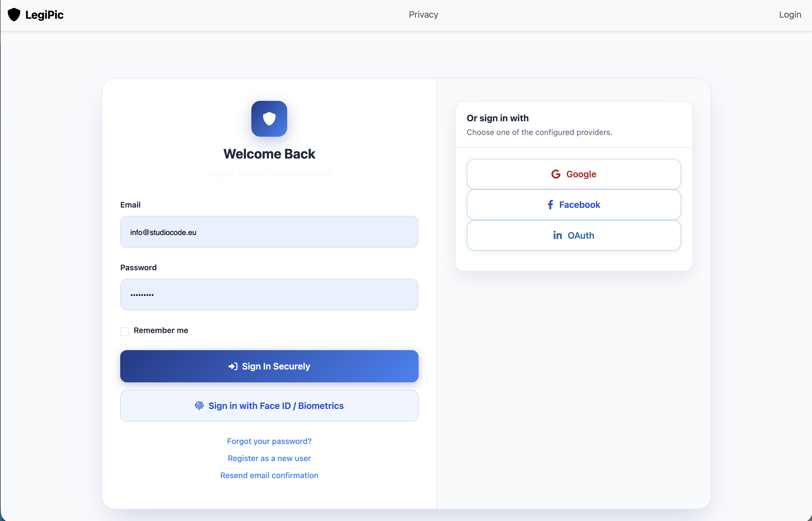Click the Or sign in with heading
This screenshot has height=521, width=812.
click(498, 118)
